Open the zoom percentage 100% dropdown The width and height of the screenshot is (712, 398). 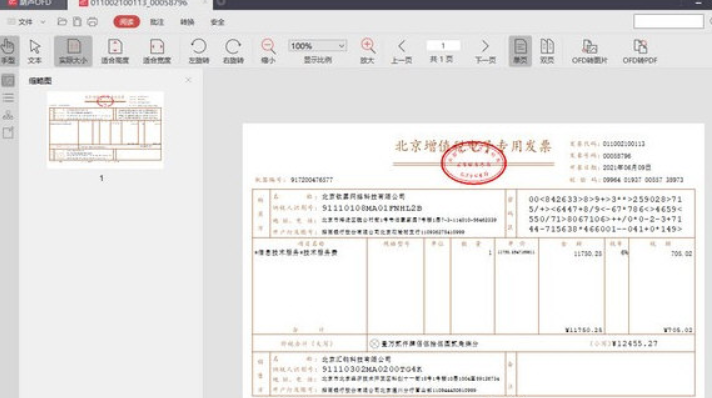(x=317, y=46)
